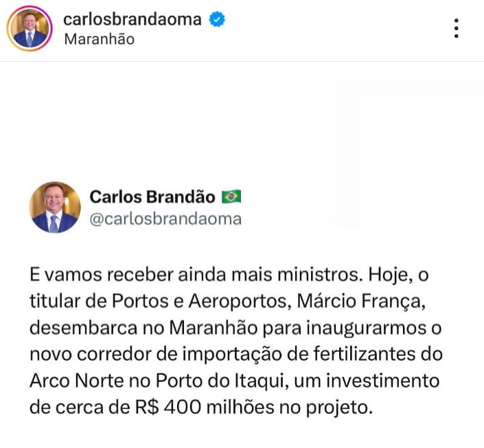Open the three-dot post options menu
The width and height of the screenshot is (484, 448).
[x=457, y=28]
